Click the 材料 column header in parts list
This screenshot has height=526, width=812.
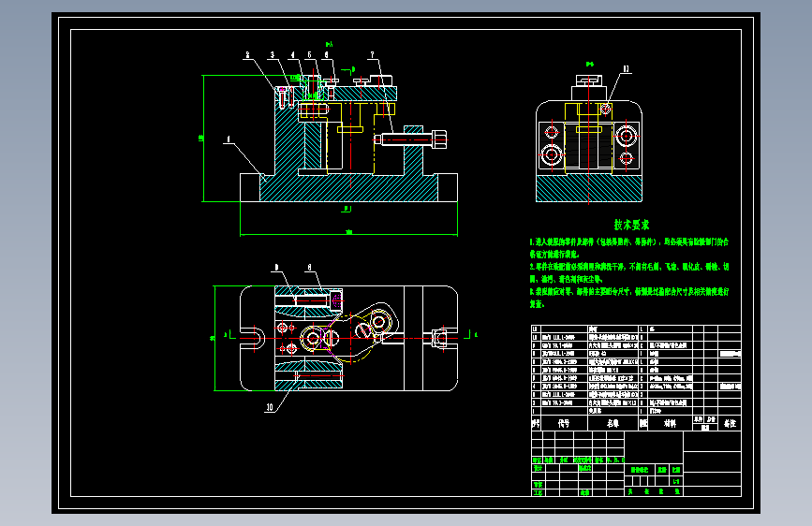click(x=670, y=423)
